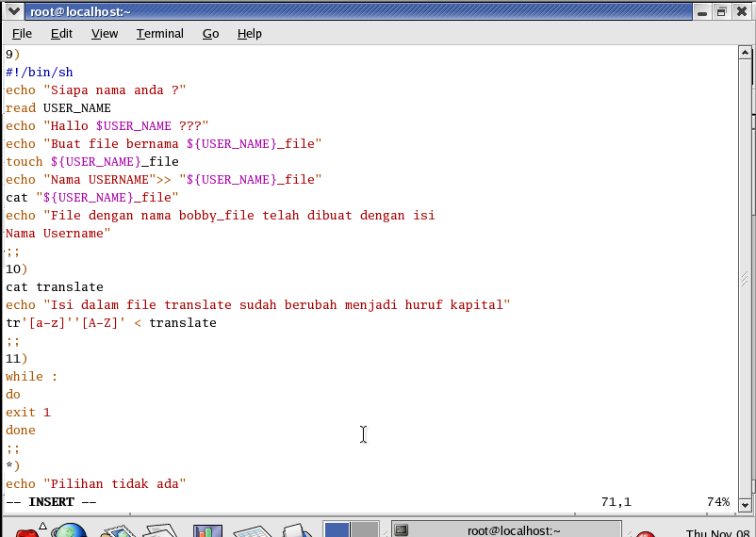Screen dimensions: 756x537
Task: Open the Help menu
Action: coord(249,34)
